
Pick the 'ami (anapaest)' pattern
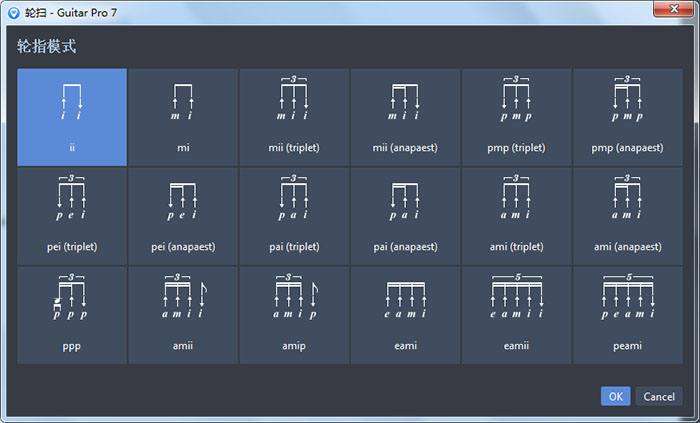coord(627,215)
